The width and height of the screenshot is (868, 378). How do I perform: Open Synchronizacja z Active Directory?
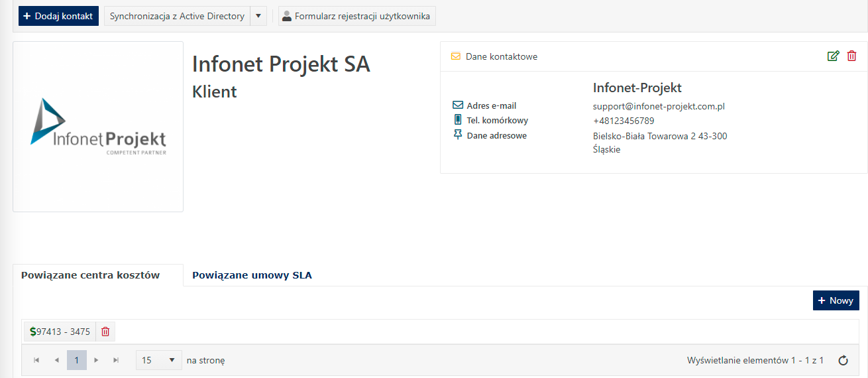(177, 16)
